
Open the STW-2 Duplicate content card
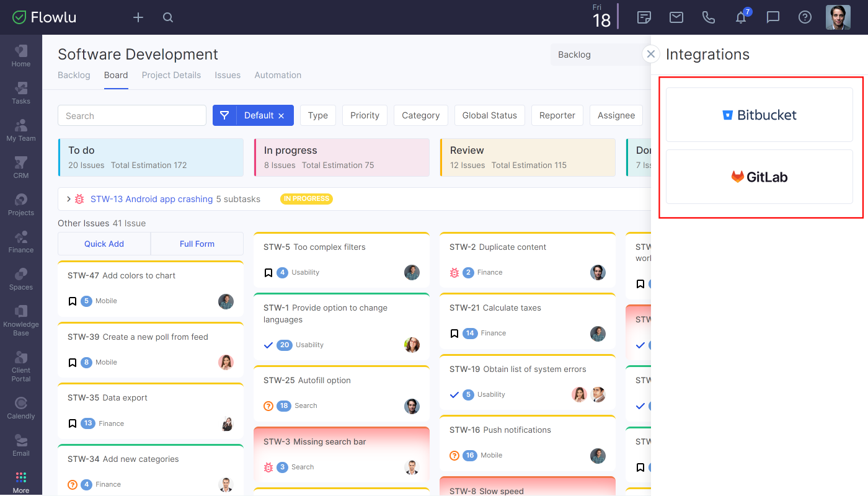tap(528, 260)
